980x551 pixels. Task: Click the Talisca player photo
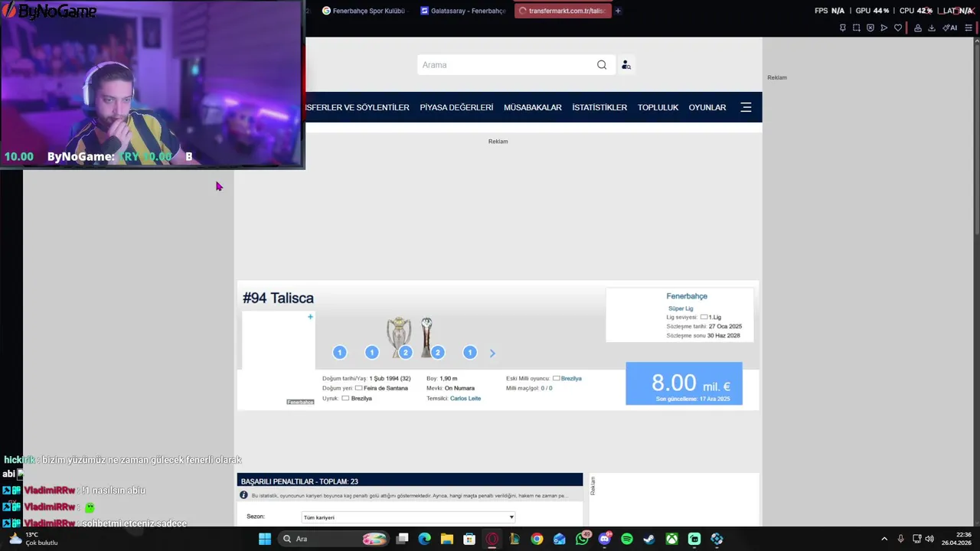[x=279, y=360]
